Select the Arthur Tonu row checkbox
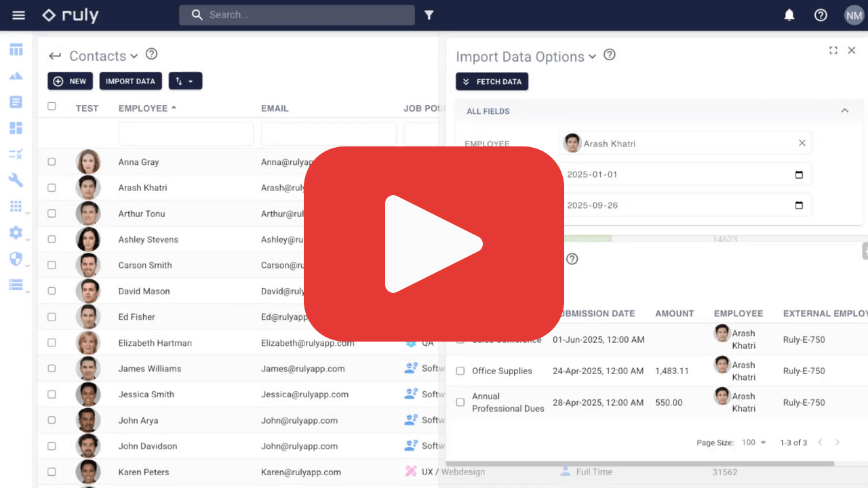Screen dimensions: 868x488 point(52,213)
